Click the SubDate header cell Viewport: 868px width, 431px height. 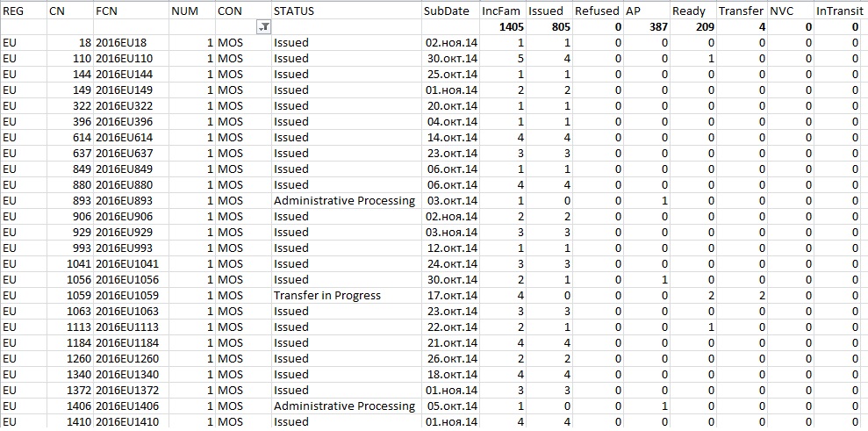(x=450, y=11)
